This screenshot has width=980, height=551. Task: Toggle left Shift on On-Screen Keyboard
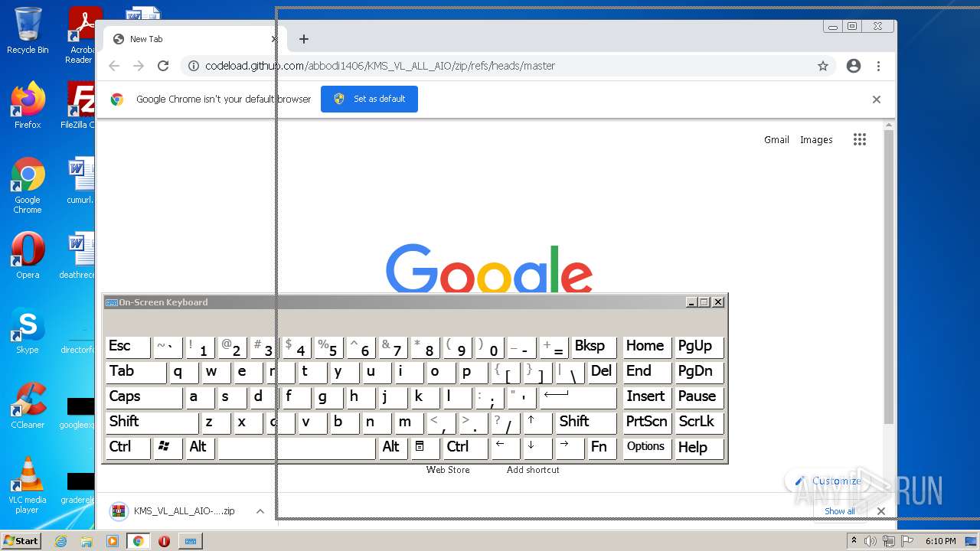tap(152, 423)
